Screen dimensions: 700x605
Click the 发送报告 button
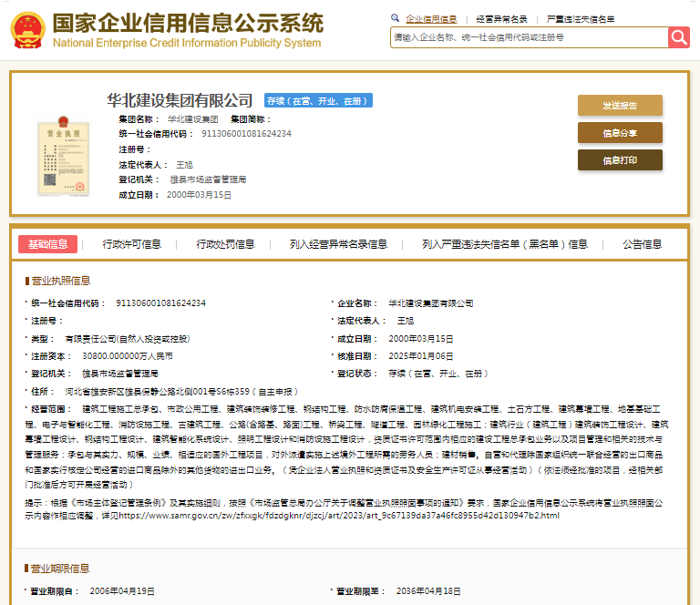tap(620, 106)
